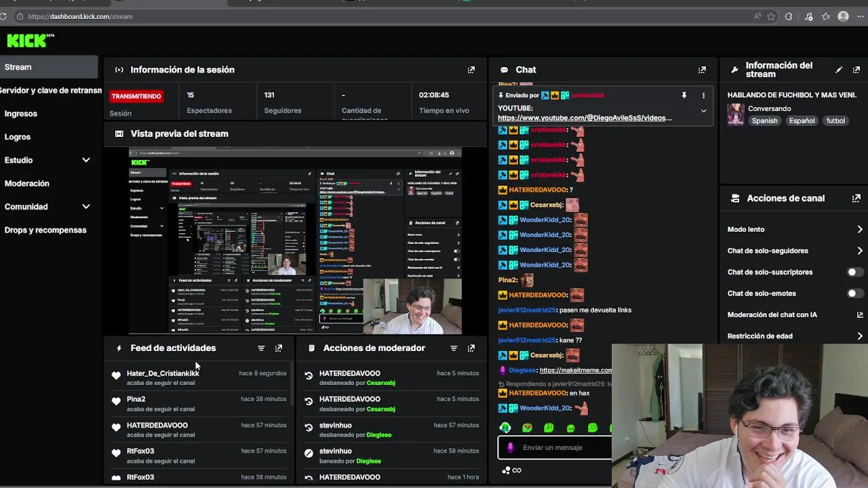Open browser media control icon
The height and width of the screenshot is (488, 868).
point(808,16)
